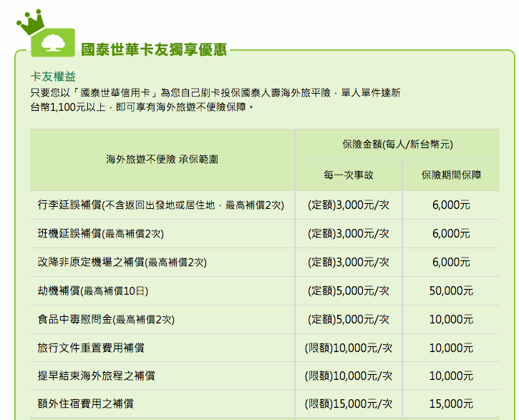Click 6,000元 in 班機延誤補償 row
The width and height of the screenshot is (519, 420).
coord(451,233)
